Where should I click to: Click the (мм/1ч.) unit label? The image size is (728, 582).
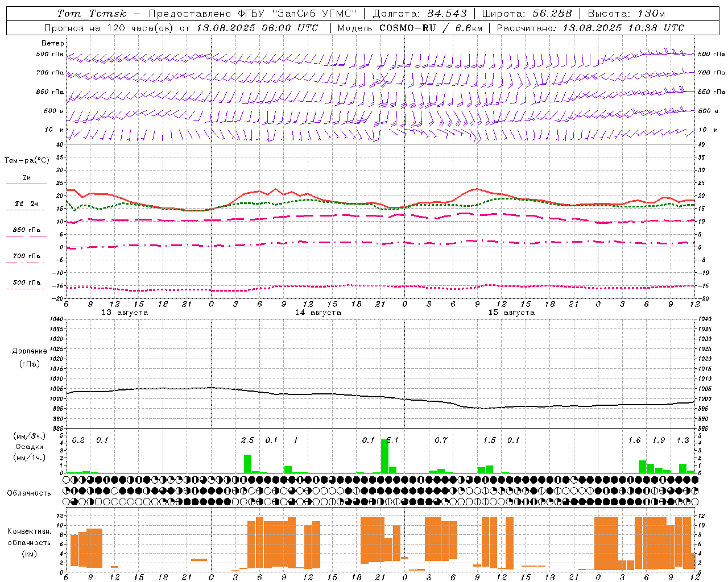point(29,458)
